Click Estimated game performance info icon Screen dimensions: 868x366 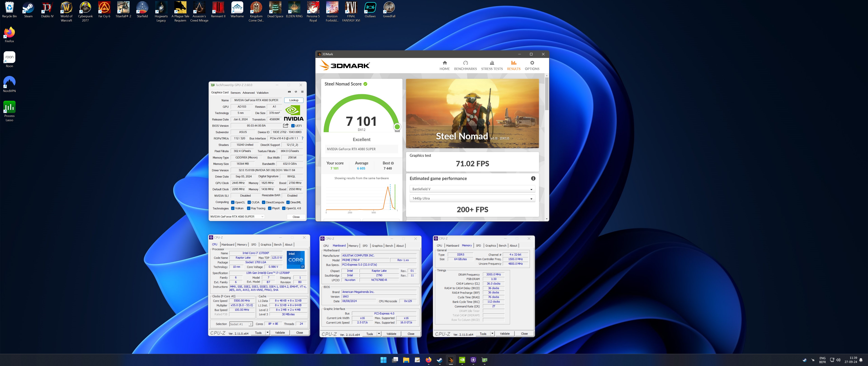pos(533,178)
